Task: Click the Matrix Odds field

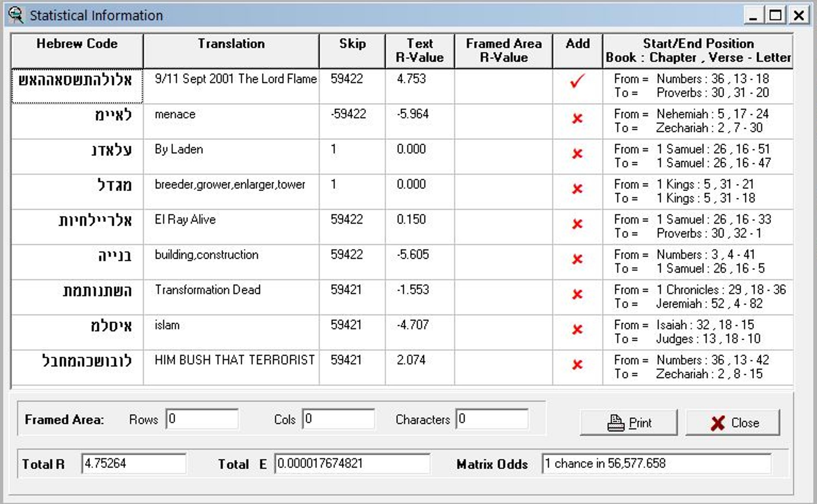Action: 656,464
